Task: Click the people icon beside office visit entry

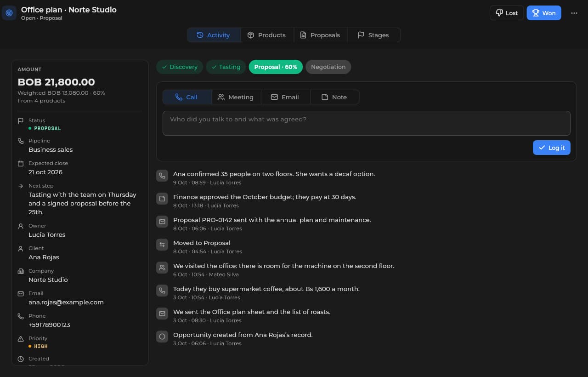Action: 162,268
